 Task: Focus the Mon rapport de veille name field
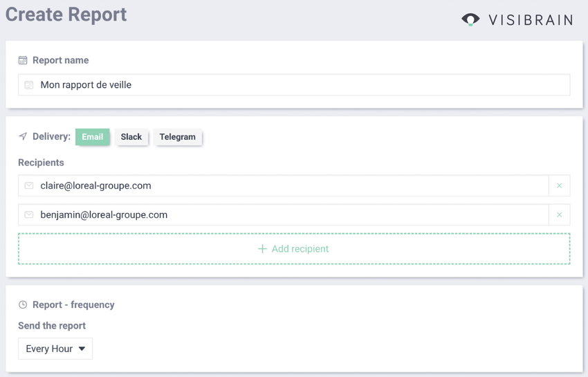pos(294,85)
